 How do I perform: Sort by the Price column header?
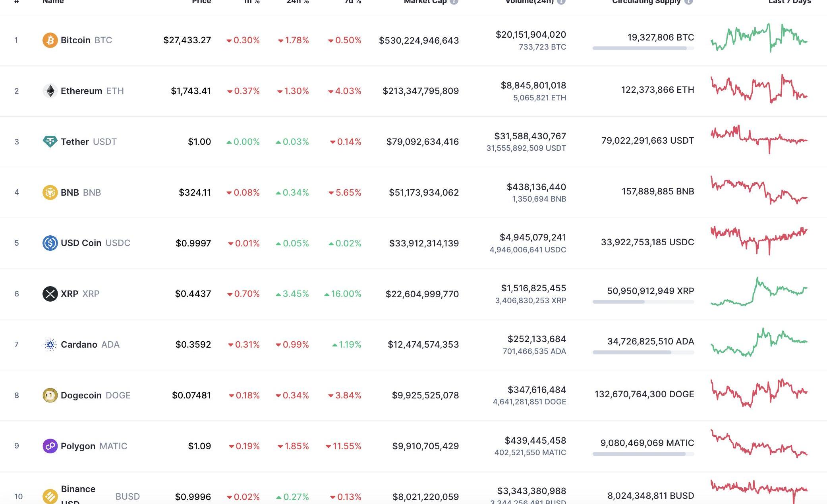point(201,2)
